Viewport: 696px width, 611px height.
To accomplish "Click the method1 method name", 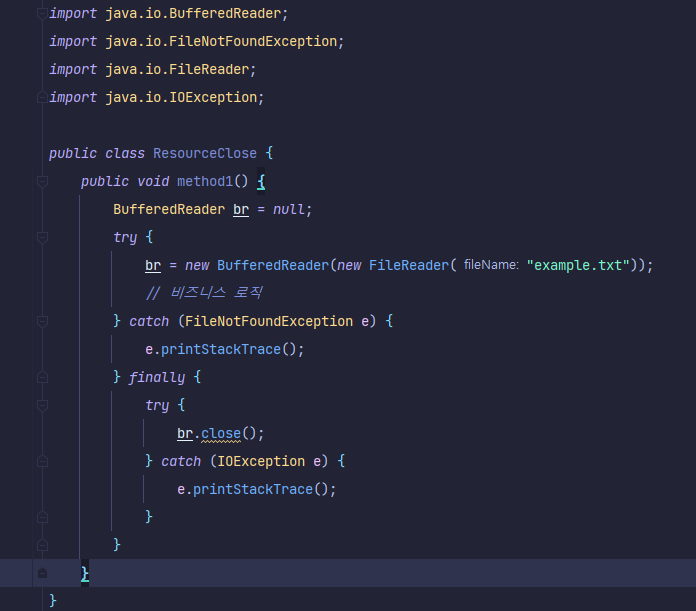I will click(x=205, y=181).
